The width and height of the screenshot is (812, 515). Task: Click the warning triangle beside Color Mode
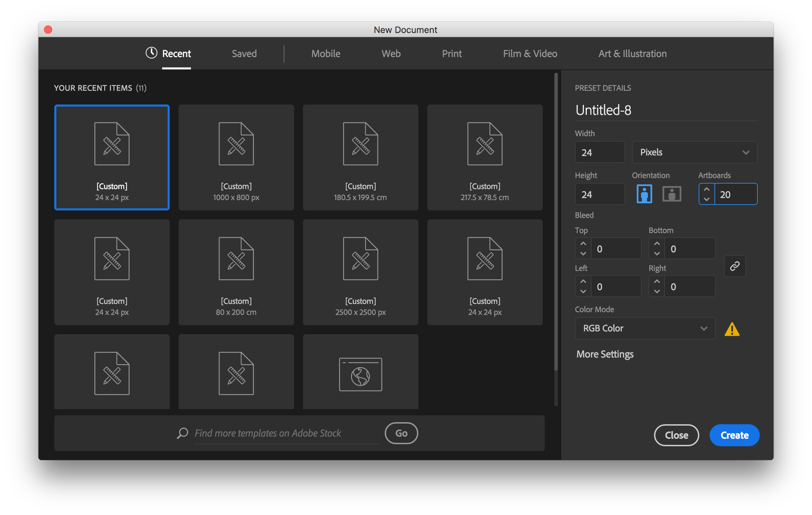click(x=732, y=329)
